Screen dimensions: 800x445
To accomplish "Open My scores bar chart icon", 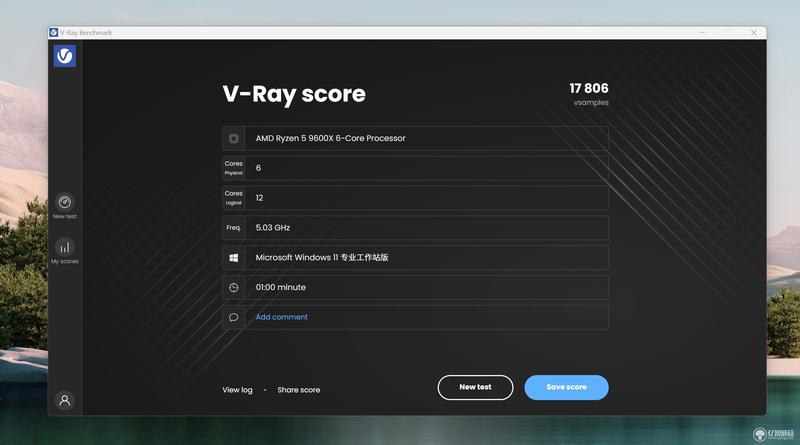I will 65,248.
